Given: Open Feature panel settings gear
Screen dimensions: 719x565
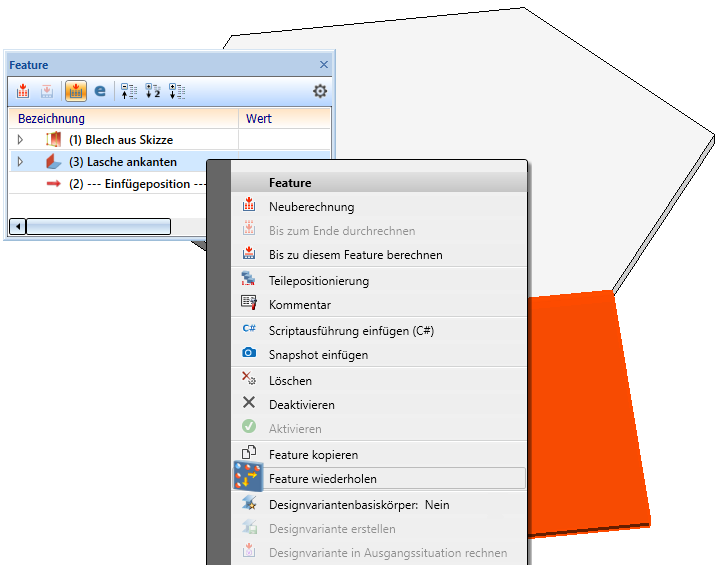Looking at the screenshot, I should pyautogui.click(x=320, y=91).
